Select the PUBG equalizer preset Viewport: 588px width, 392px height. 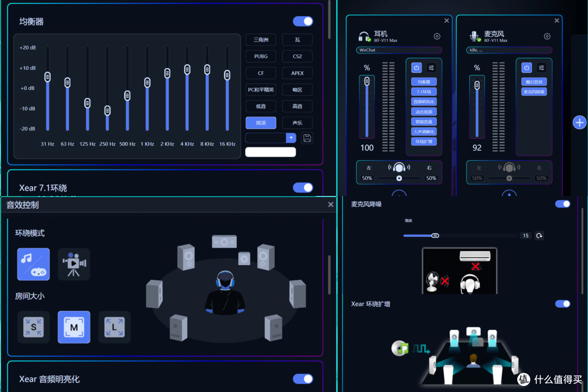[x=261, y=56]
